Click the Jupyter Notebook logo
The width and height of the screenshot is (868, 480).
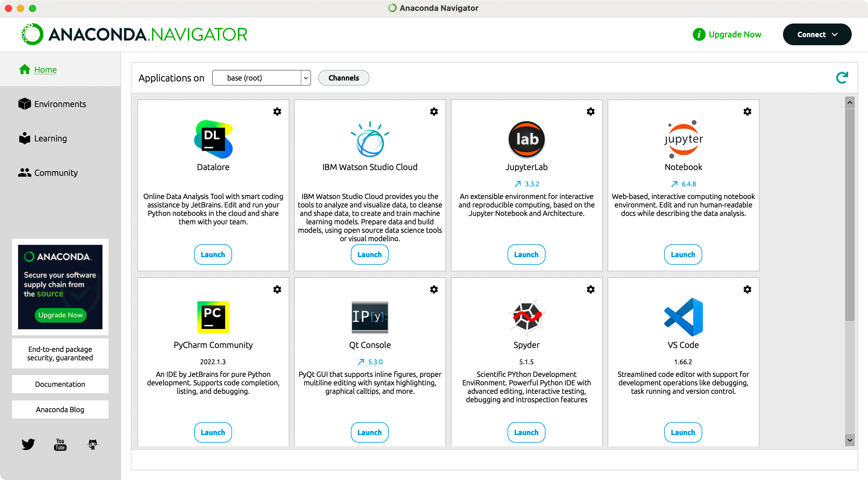(683, 139)
